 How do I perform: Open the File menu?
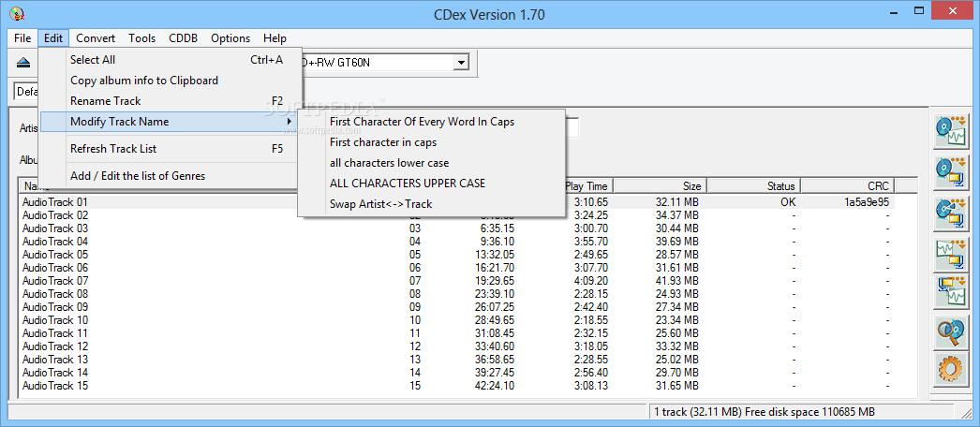(22, 38)
